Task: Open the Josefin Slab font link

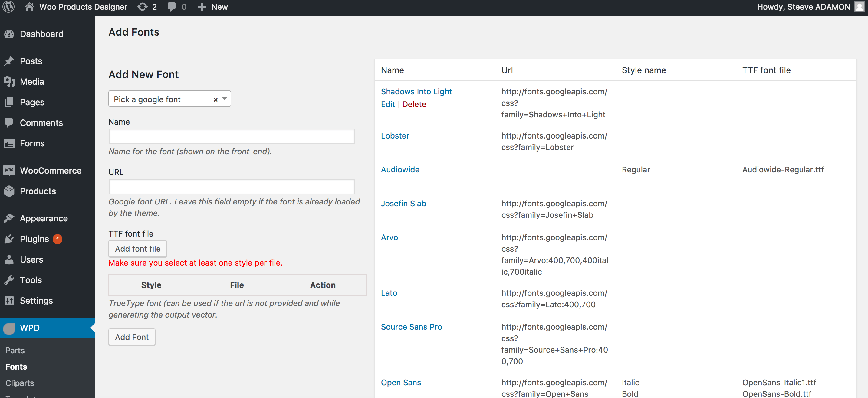Action: [403, 203]
